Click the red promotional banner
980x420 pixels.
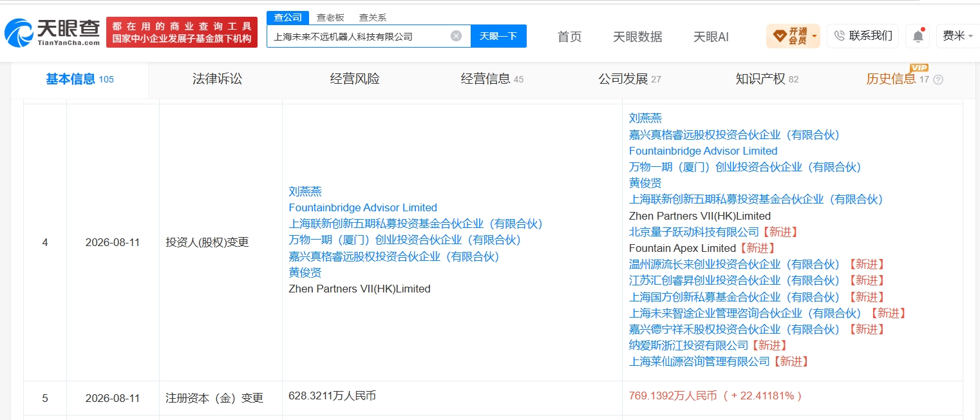click(x=182, y=32)
